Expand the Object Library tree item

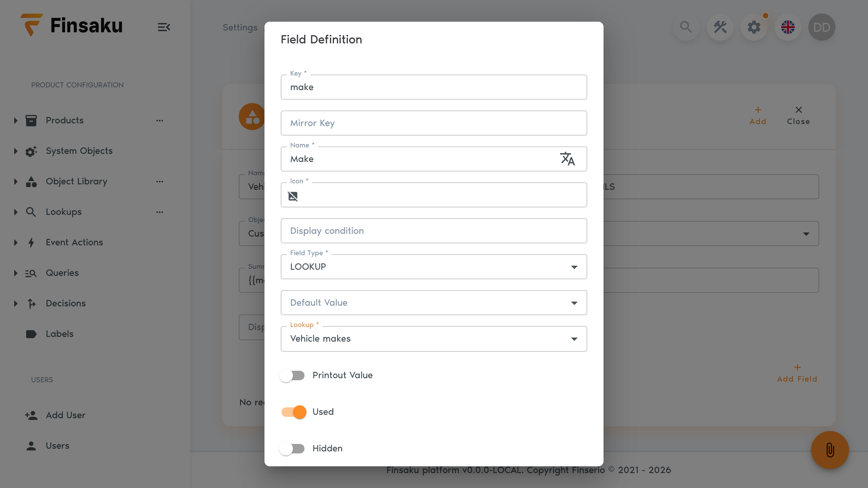[16, 182]
